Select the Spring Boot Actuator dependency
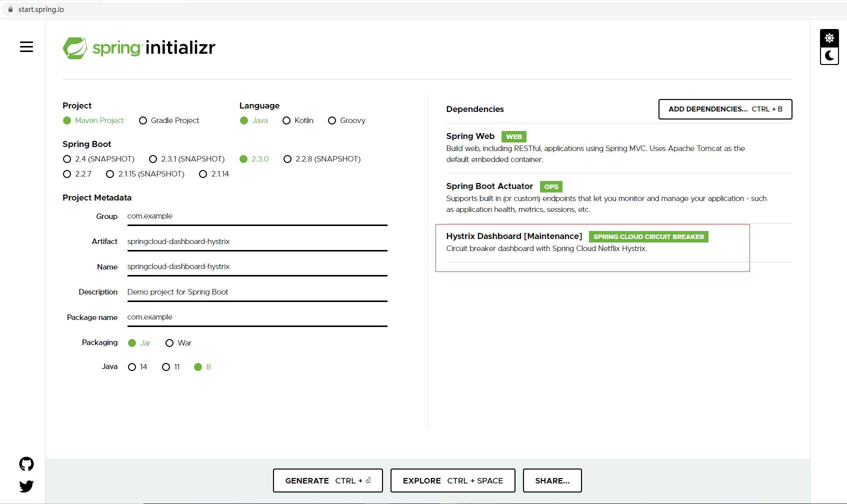Screen dimensions: 847x504 pyautogui.click(x=619, y=198)
